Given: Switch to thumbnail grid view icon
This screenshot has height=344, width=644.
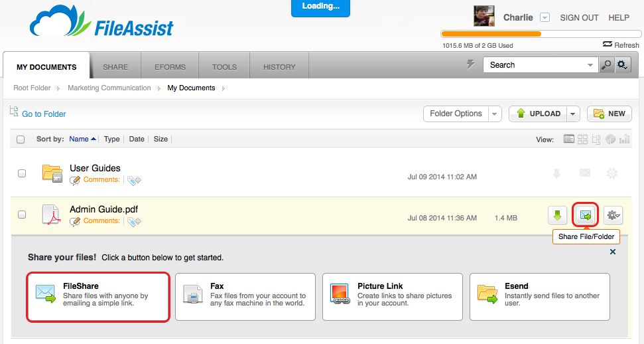Looking at the screenshot, I should (x=582, y=139).
